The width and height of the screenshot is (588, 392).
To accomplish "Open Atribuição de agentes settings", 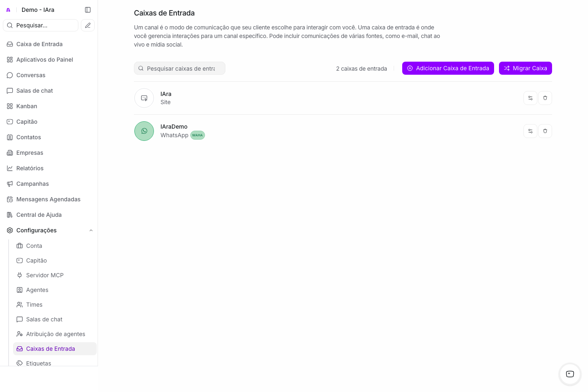I will pos(55,334).
